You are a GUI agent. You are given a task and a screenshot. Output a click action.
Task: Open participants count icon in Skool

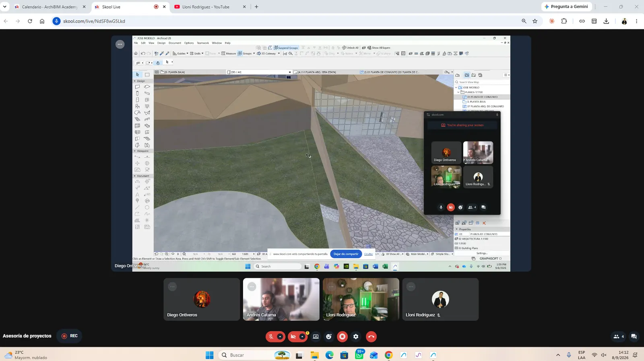[619, 336]
